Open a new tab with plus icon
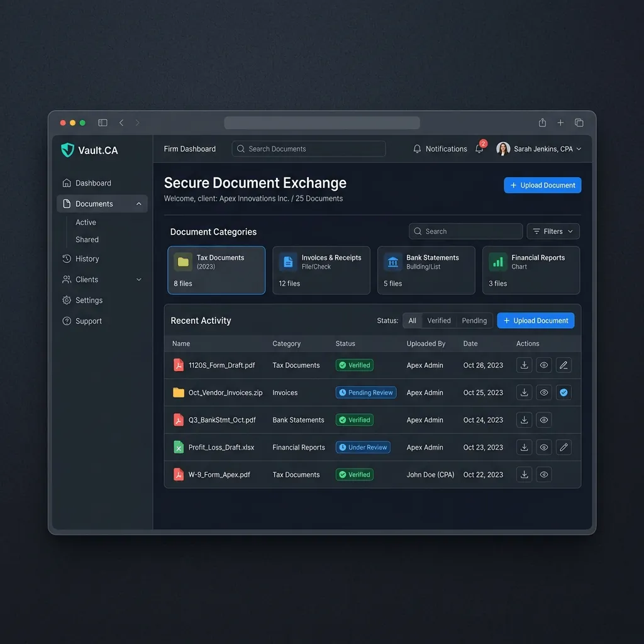The height and width of the screenshot is (644, 644). (x=560, y=123)
